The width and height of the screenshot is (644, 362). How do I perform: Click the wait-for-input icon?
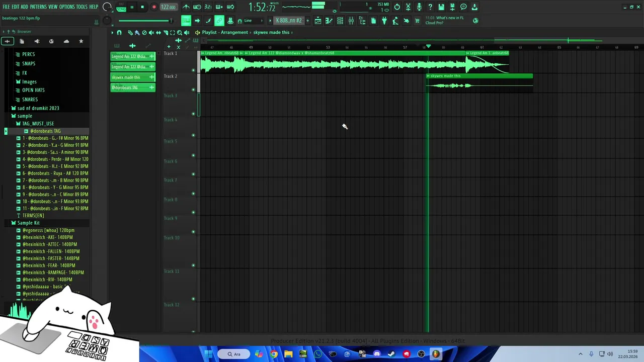(197, 7)
